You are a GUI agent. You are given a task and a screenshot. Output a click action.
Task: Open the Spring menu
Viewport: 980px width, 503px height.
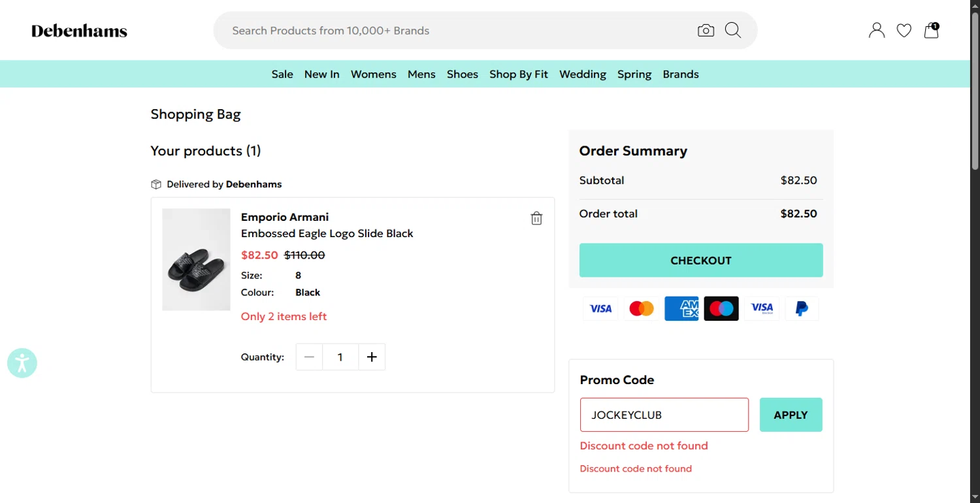(x=634, y=74)
